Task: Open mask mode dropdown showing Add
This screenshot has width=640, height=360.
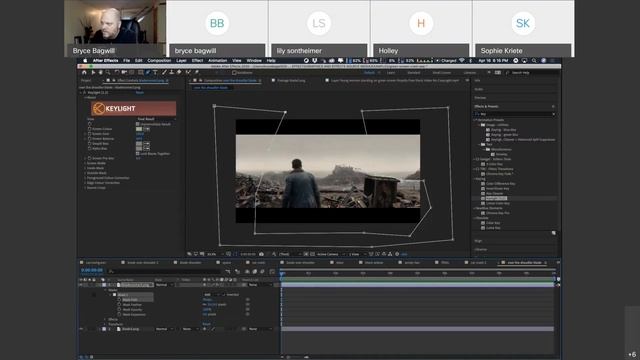Action: 212,295
